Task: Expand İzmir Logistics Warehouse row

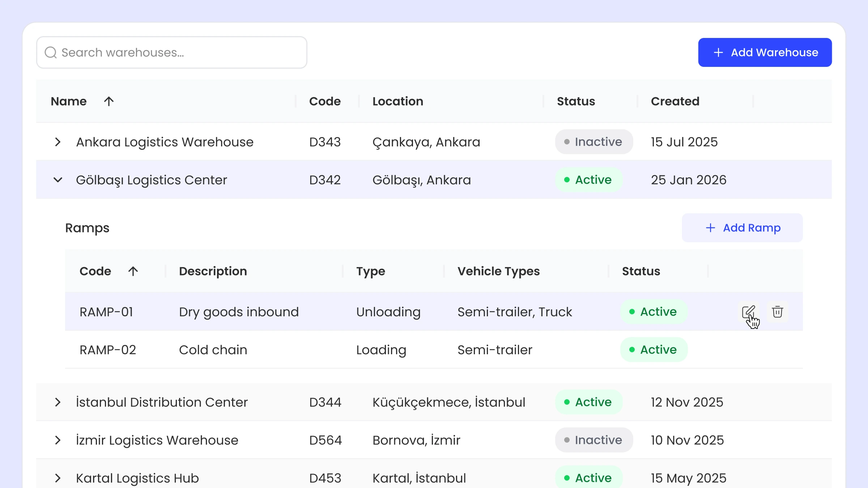Action: pyautogui.click(x=58, y=440)
